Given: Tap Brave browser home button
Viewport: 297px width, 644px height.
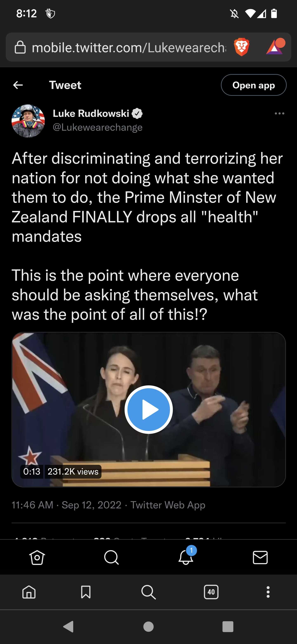Looking at the screenshot, I should coord(29,592).
